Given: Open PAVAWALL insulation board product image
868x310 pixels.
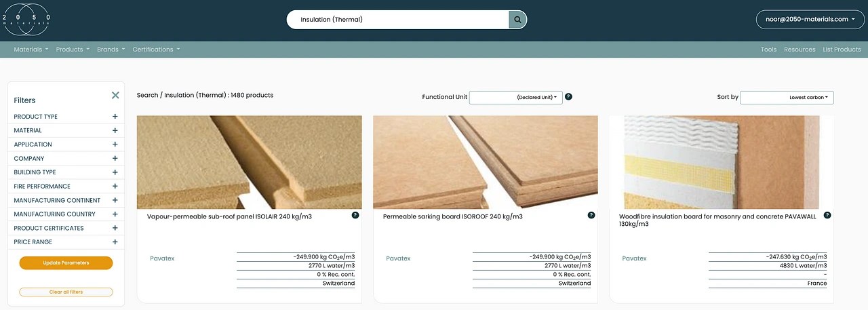Looking at the screenshot, I should pyautogui.click(x=722, y=162).
